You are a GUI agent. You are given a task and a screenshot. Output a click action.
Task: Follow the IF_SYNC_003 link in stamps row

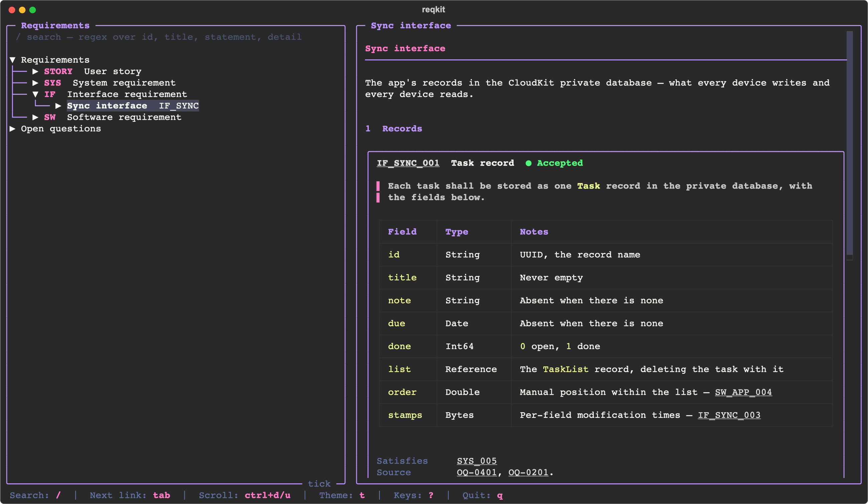[x=729, y=415]
